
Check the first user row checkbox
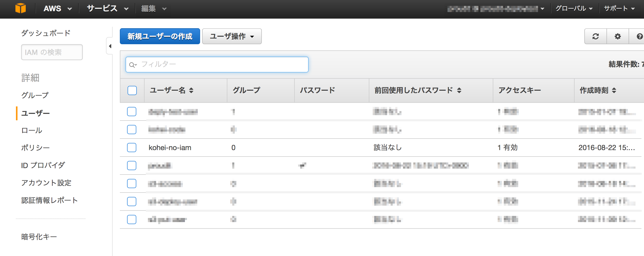pos(131,112)
